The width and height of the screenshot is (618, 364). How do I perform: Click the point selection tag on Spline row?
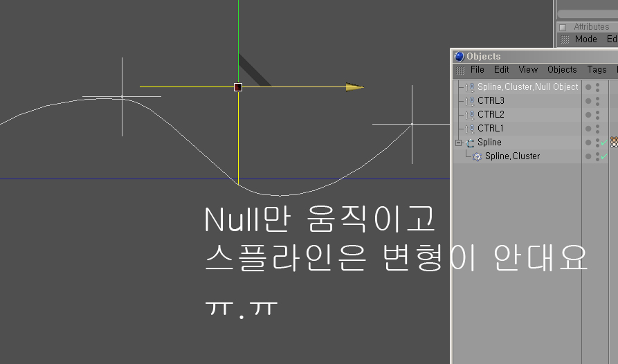pyautogui.click(x=614, y=143)
